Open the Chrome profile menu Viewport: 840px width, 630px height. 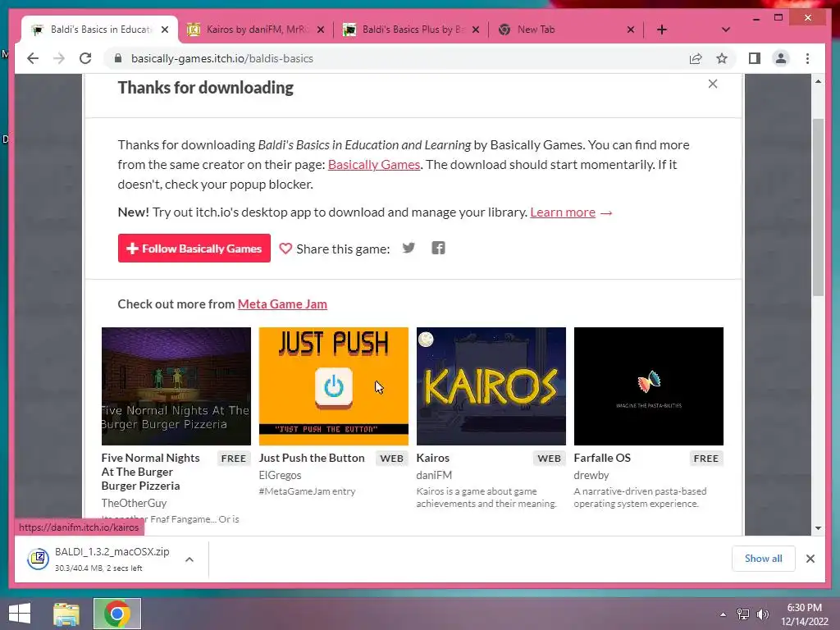point(781,58)
